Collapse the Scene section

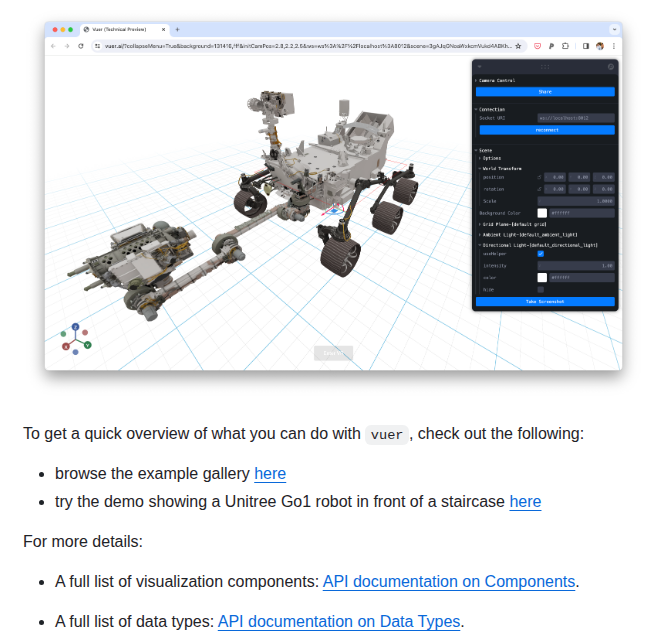point(483,151)
